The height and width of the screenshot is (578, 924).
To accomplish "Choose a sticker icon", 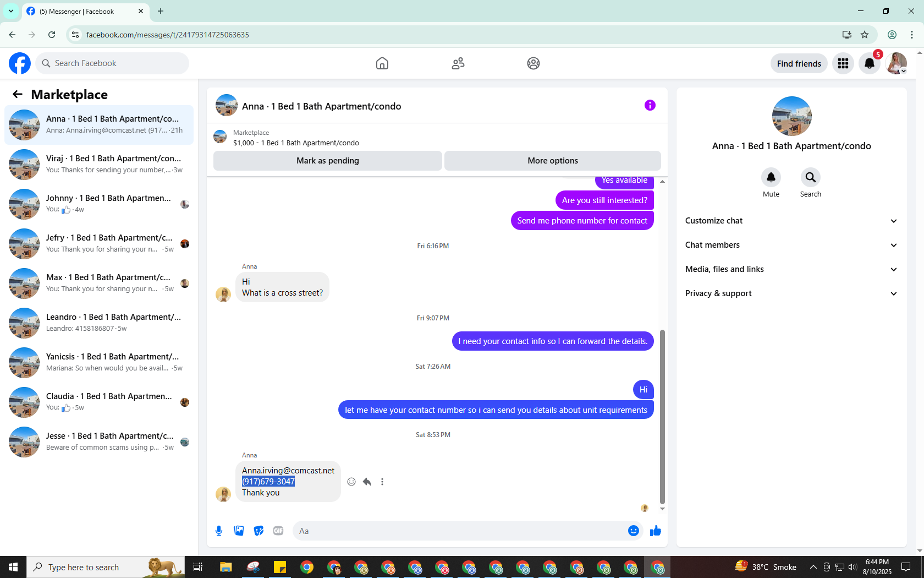I will point(258,531).
